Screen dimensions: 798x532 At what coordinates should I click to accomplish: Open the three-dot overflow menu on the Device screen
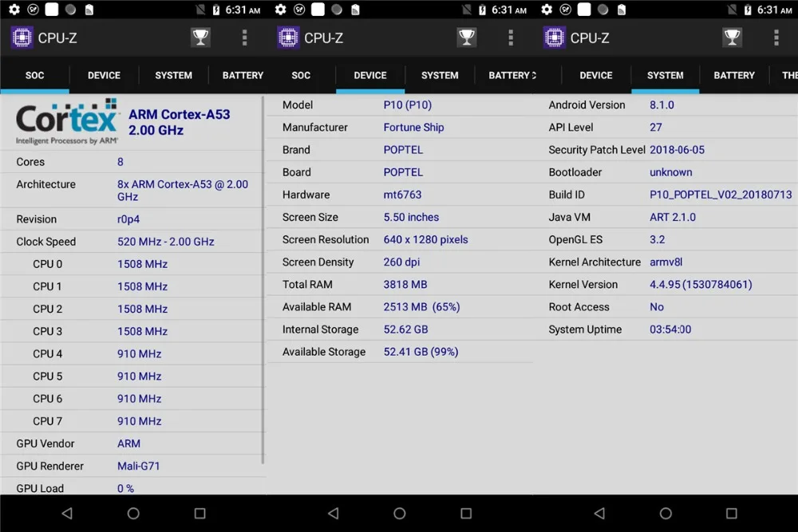(511, 37)
